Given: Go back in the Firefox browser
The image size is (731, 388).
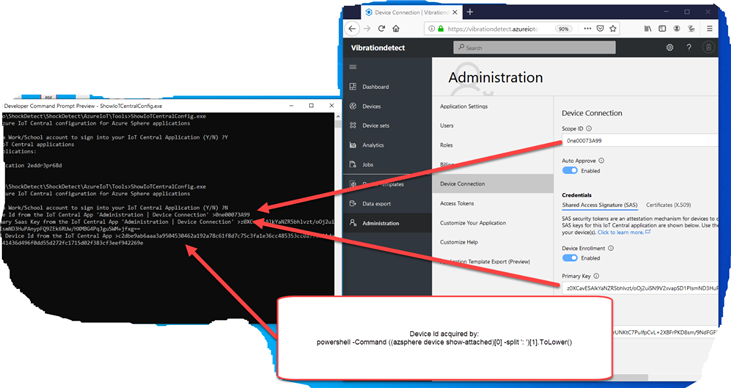Looking at the screenshot, I should click(352, 28).
